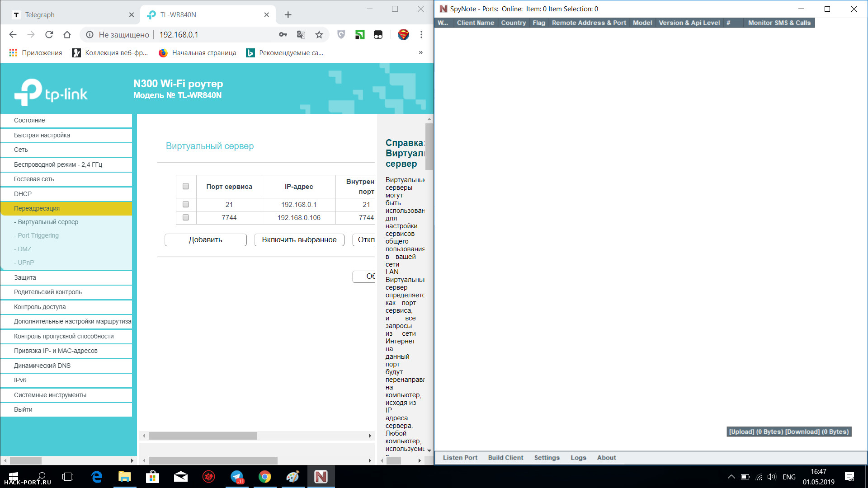Show hidden tray icons
Viewport: 868px width, 488px height.
[x=731, y=477]
